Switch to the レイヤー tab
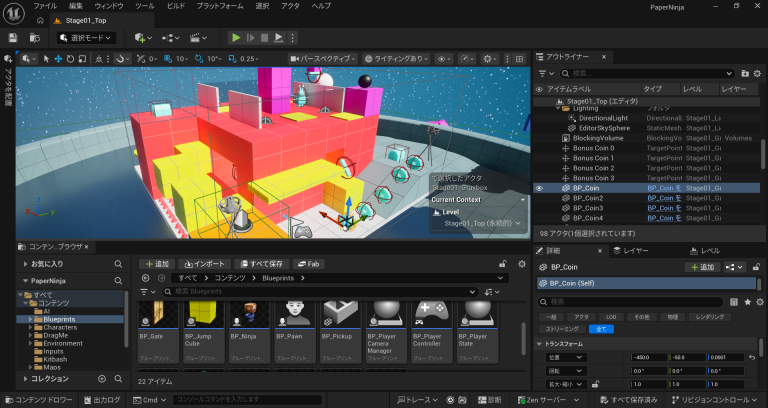768x408 pixels. point(631,251)
